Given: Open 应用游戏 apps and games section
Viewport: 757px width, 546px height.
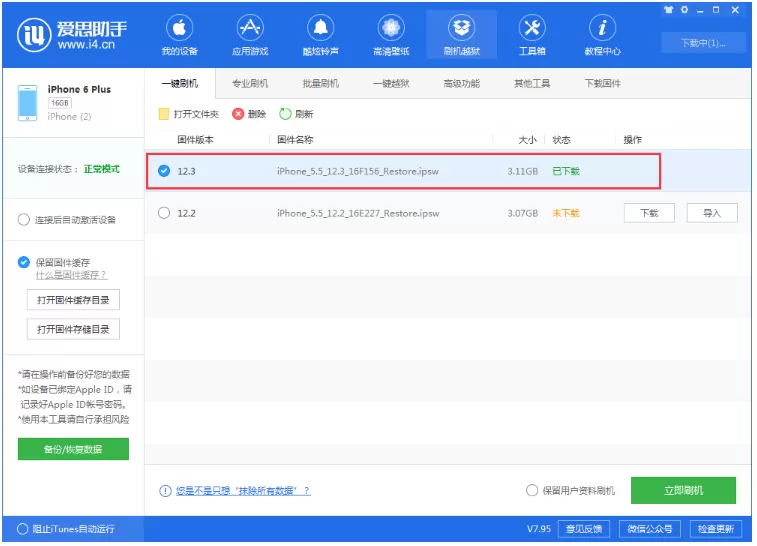Looking at the screenshot, I should coord(250,35).
